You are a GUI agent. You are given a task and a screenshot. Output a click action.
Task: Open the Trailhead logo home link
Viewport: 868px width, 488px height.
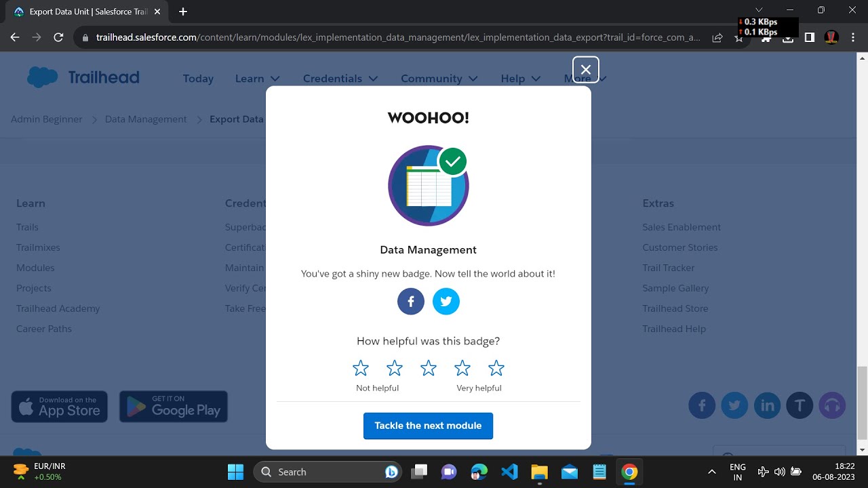coord(83,78)
